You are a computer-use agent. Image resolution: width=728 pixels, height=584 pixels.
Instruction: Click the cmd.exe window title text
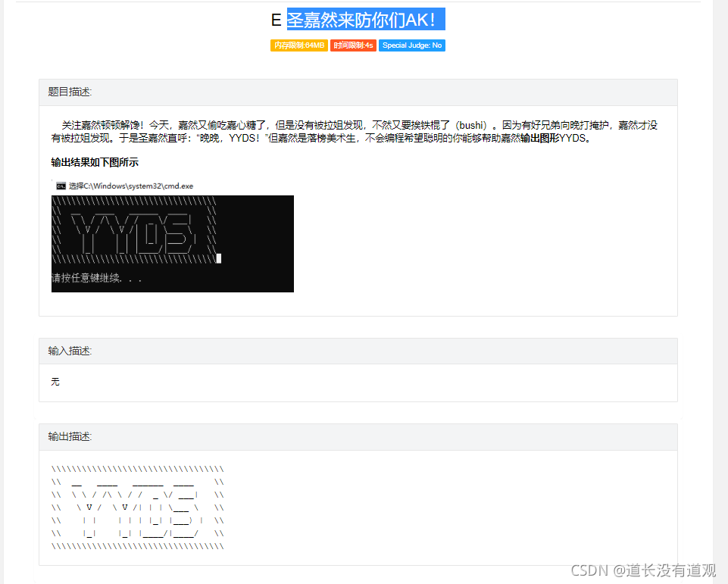tap(131, 186)
